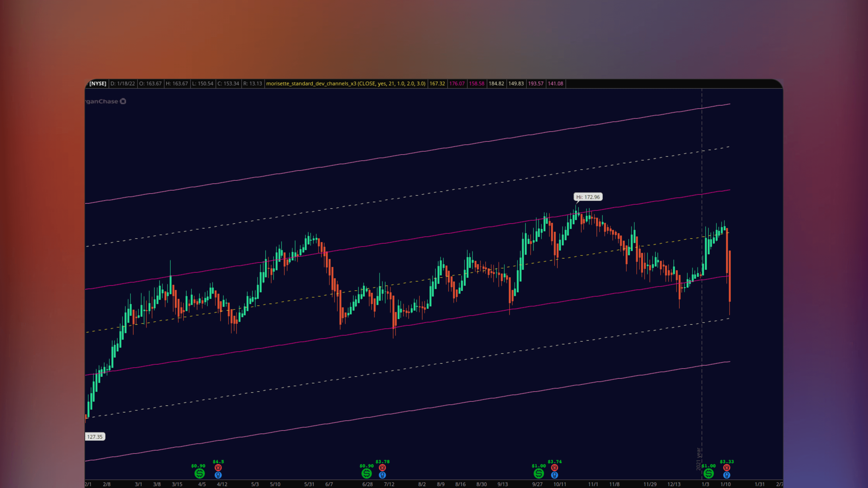Image resolution: width=868 pixels, height=488 pixels.
Task: Click the red phone icon labeled $3.74
Action: pos(554,467)
